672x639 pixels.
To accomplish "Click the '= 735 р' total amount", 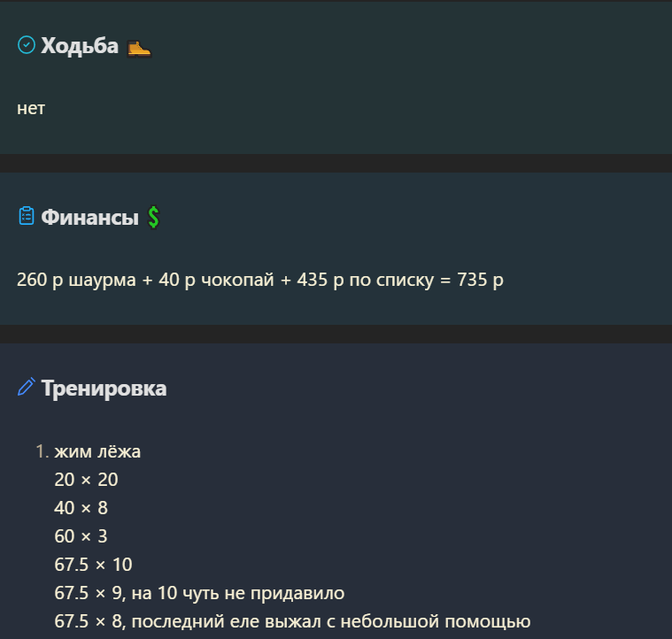I will point(472,280).
